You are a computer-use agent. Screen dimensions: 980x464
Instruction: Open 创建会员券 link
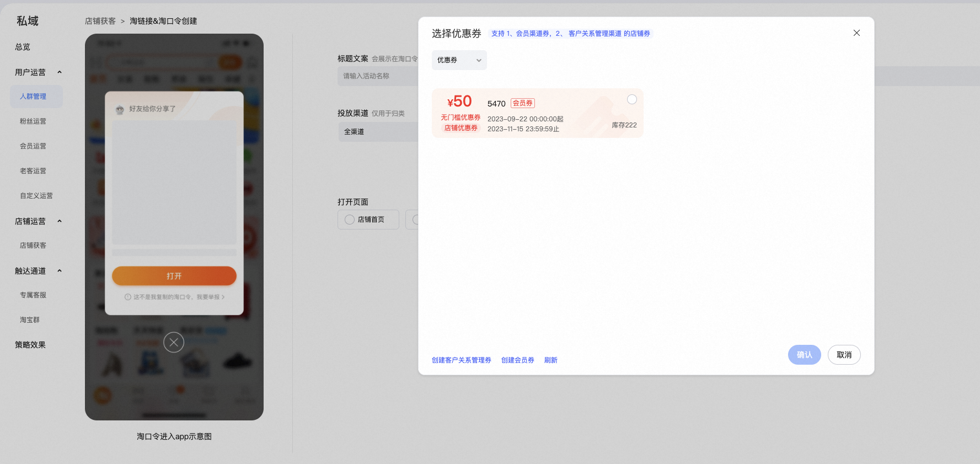click(x=518, y=360)
